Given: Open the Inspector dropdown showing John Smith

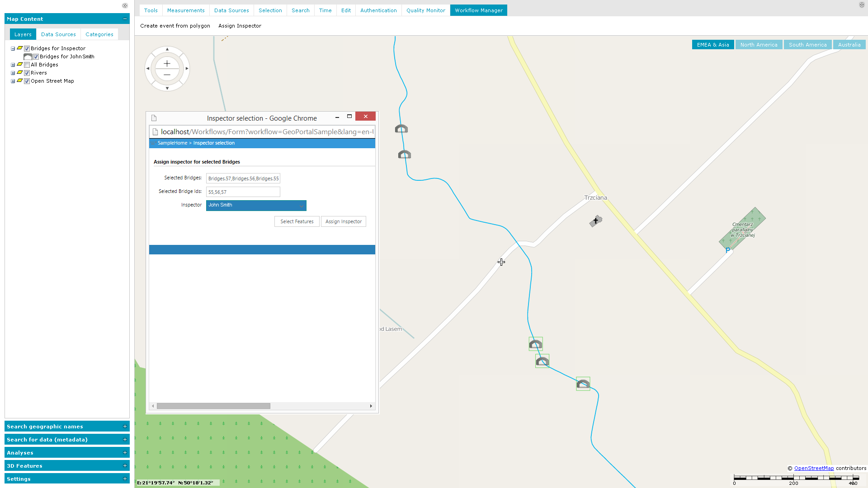Looking at the screenshot, I should point(256,205).
